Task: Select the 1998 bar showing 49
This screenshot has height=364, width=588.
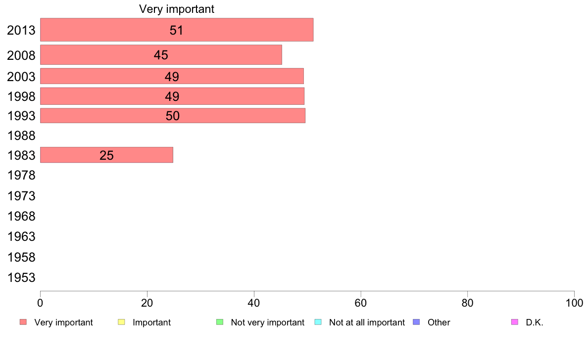Action: click(x=172, y=96)
